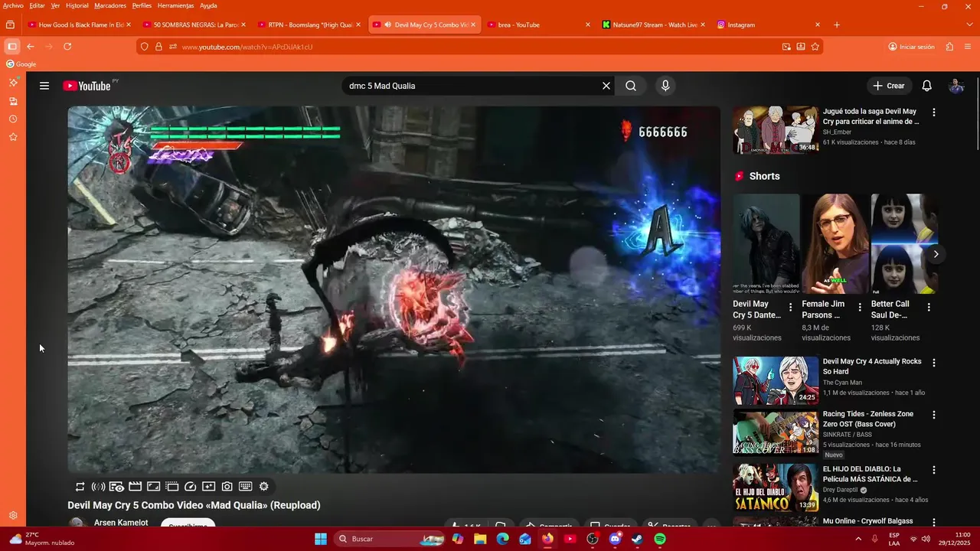Start voice search with the microphone
This screenshot has height=551, width=980.
[x=665, y=86]
